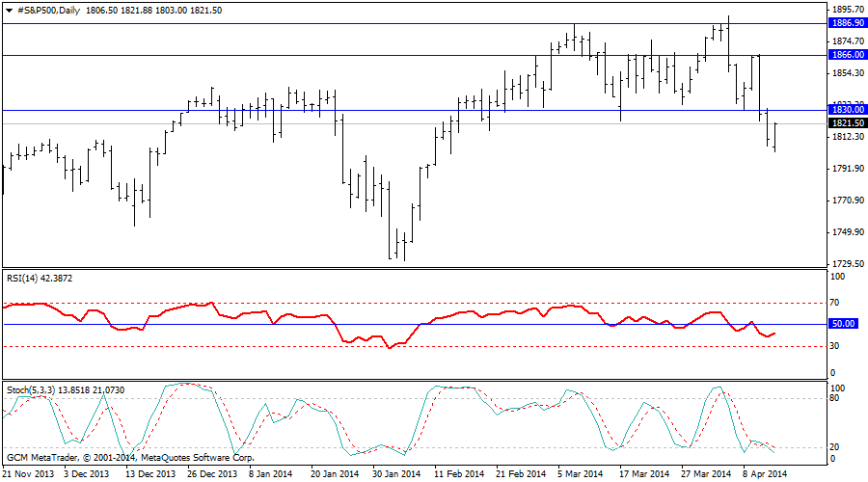Select the 1830.00 support line price label
The height and width of the screenshot is (482, 868).
click(847, 110)
